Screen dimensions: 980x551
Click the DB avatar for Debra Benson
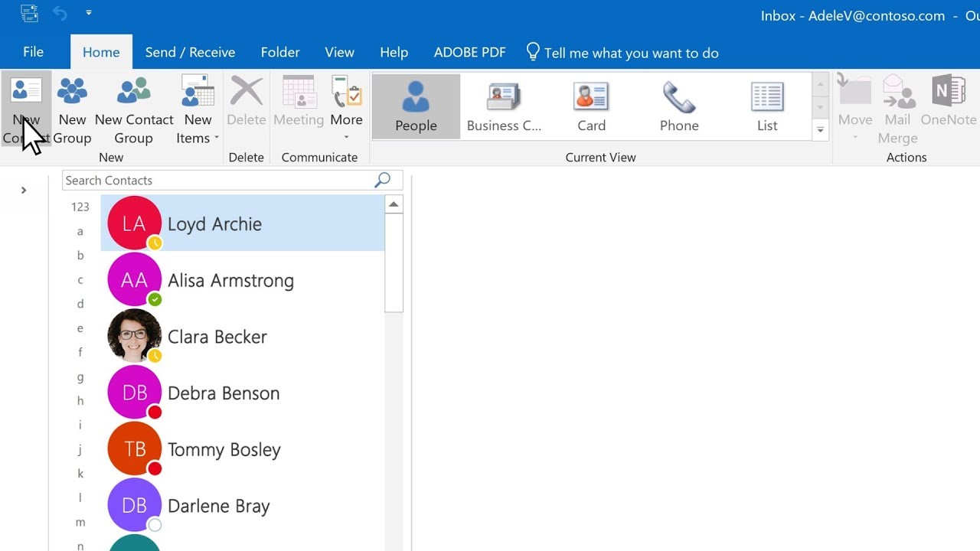pos(135,393)
